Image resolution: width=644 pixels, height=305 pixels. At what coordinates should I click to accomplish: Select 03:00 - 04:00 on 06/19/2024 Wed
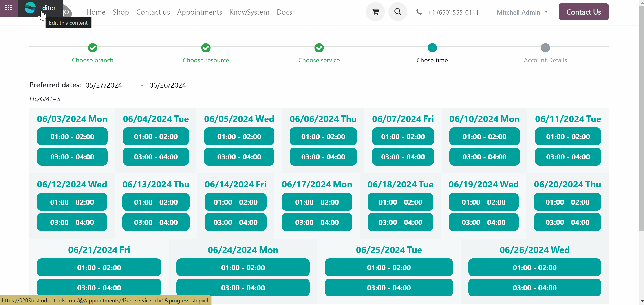click(x=483, y=222)
